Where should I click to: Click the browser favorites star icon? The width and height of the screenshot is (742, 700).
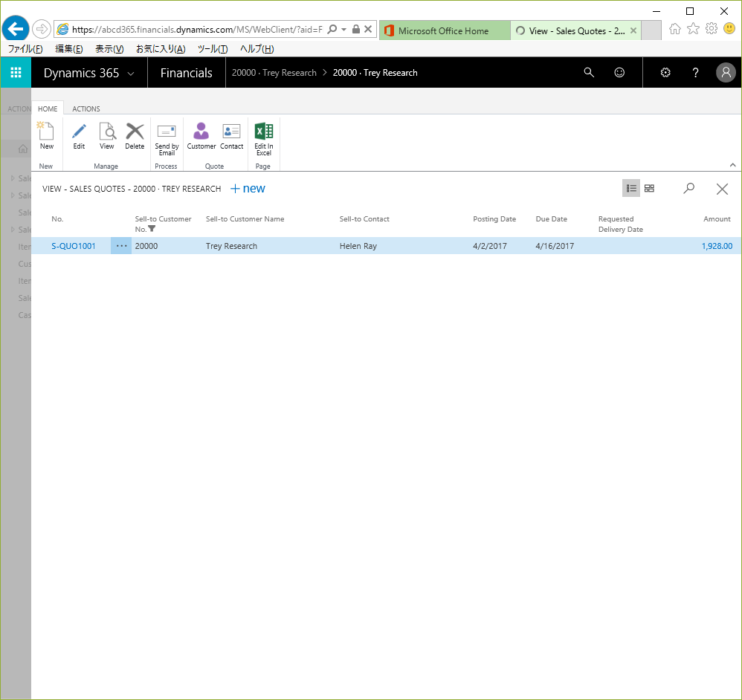tap(693, 29)
